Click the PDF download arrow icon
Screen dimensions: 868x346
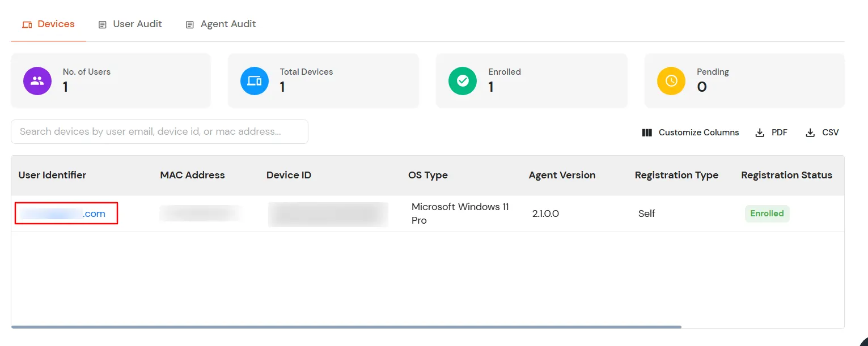click(x=760, y=133)
